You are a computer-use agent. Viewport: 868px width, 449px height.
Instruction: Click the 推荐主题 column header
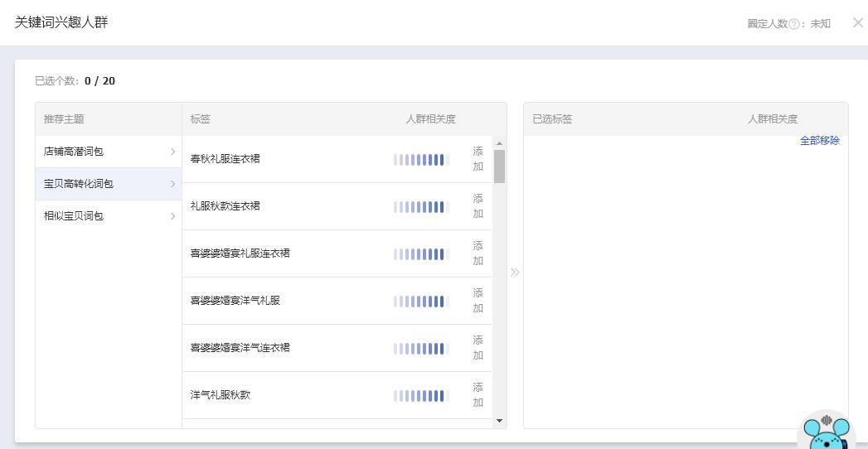64,119
